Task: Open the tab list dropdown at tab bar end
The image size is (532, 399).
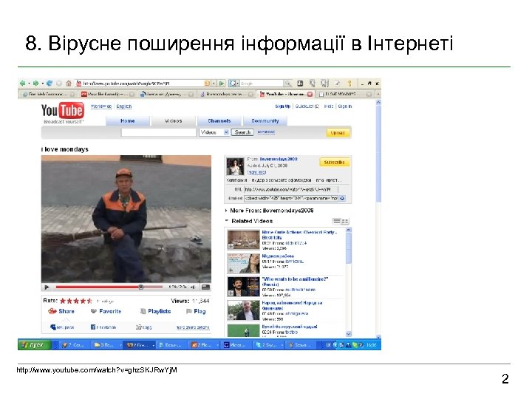Action: point(378,94)
